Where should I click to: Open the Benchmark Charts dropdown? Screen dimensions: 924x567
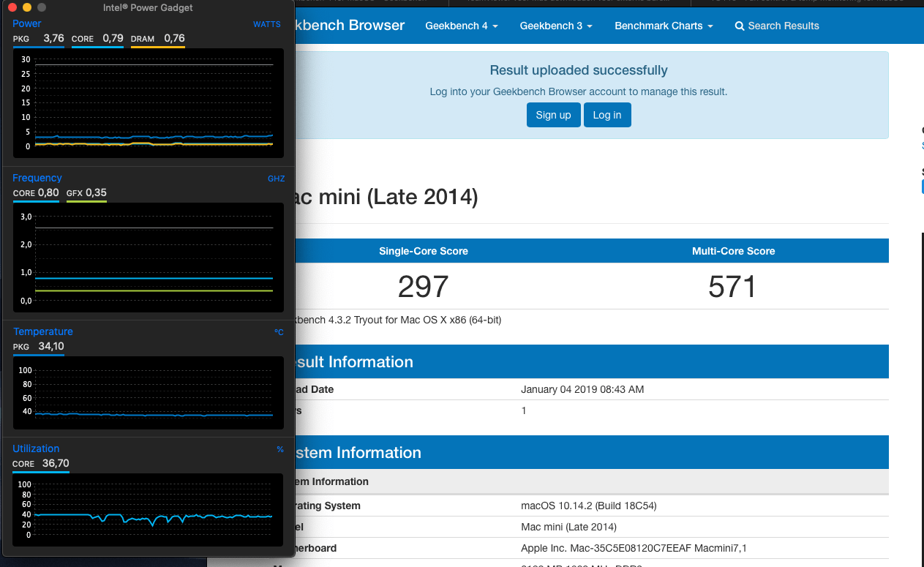click(x=663, y=26)
